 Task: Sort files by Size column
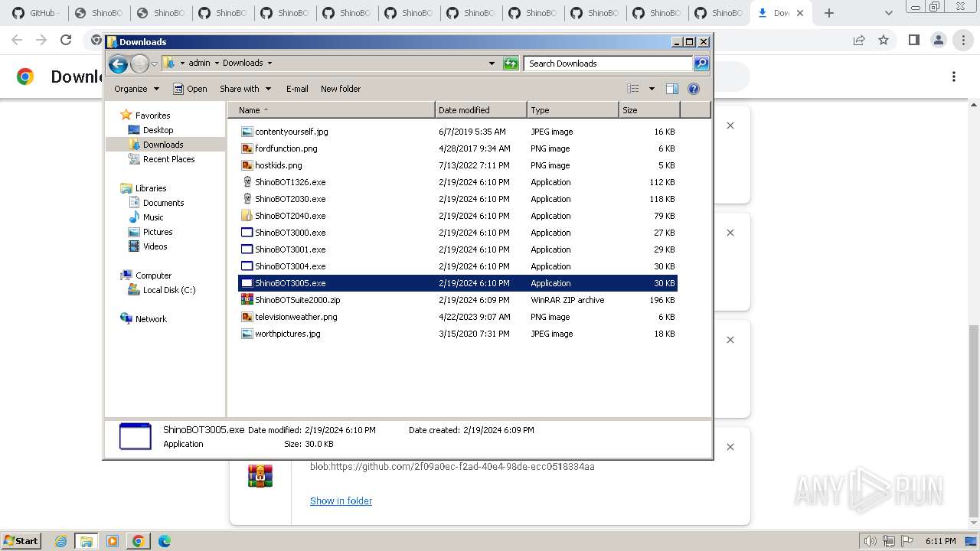649,110
